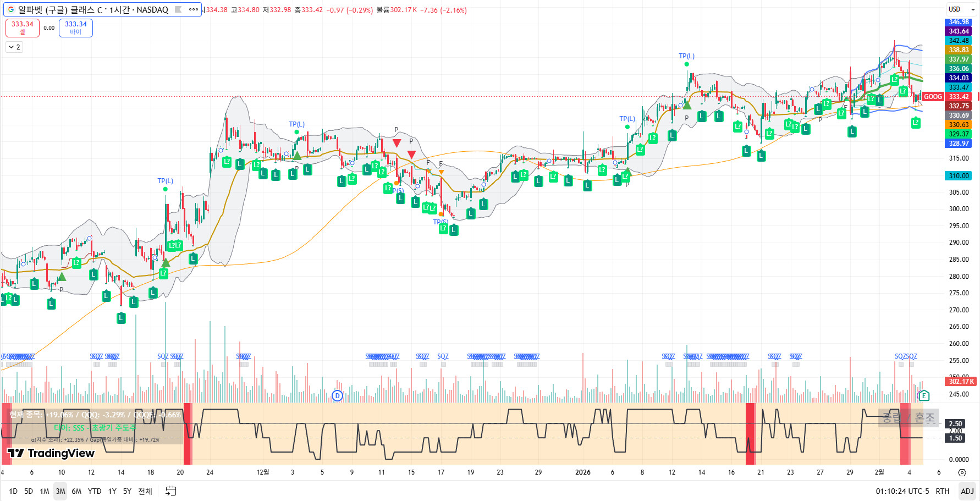This screenshot has width=980, height=501.
Task: Click the close value 종 333.42
Action: tap(309, 10)
